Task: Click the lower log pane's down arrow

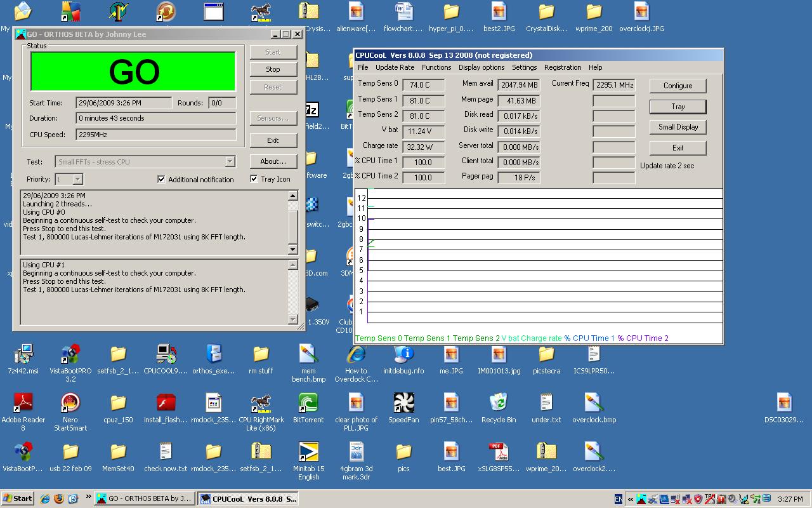Action: pyautogui.click(x=292, y=319)
